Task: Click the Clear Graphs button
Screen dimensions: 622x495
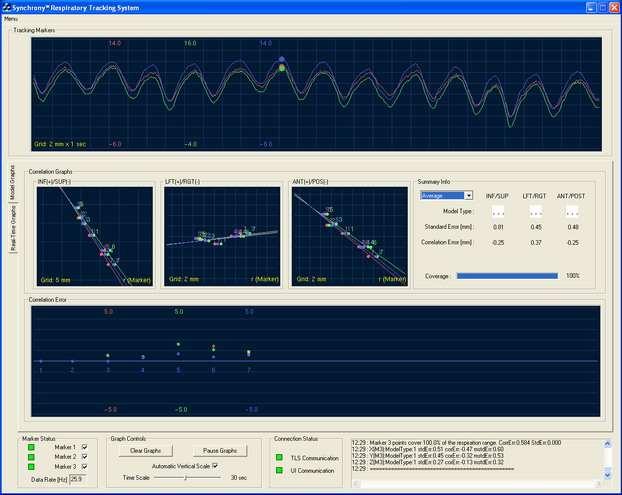Action: [x=146, y=451]
